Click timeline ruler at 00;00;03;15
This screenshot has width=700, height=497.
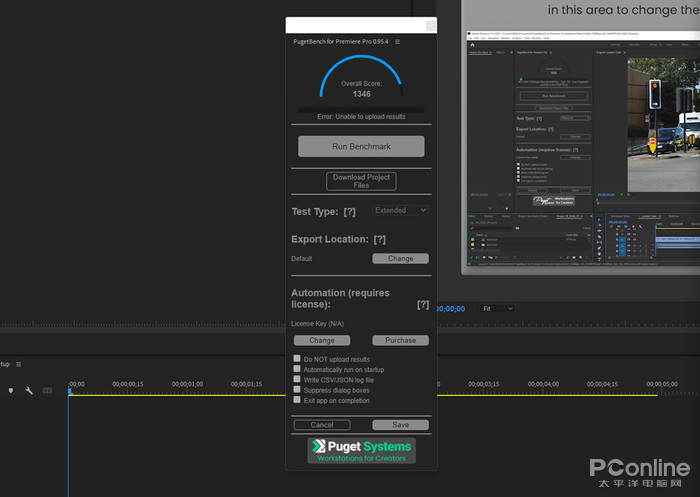(483, 384)
